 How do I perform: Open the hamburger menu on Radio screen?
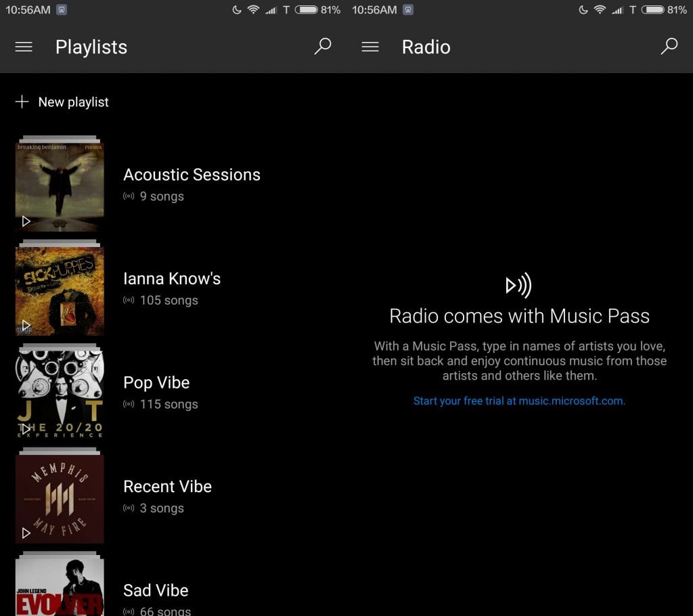coord(370,47)
